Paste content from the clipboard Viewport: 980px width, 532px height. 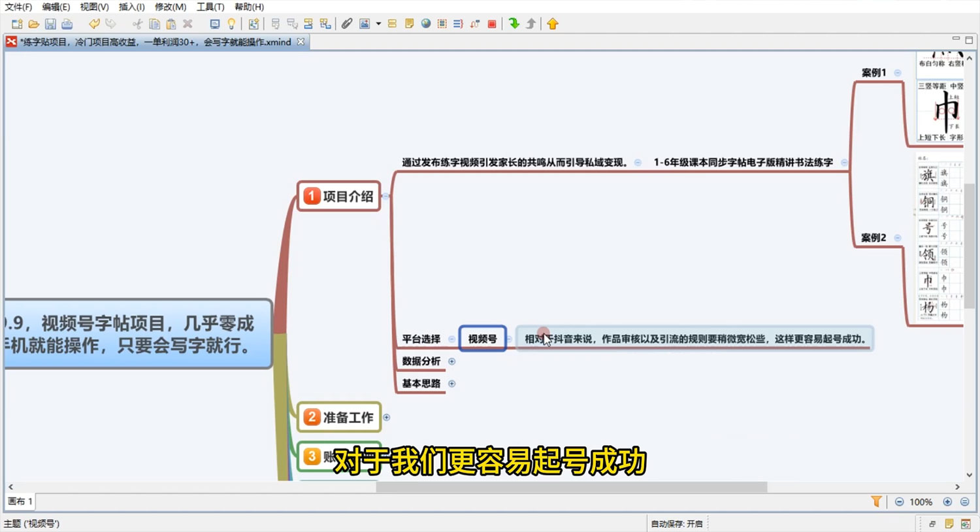point(171,24)
